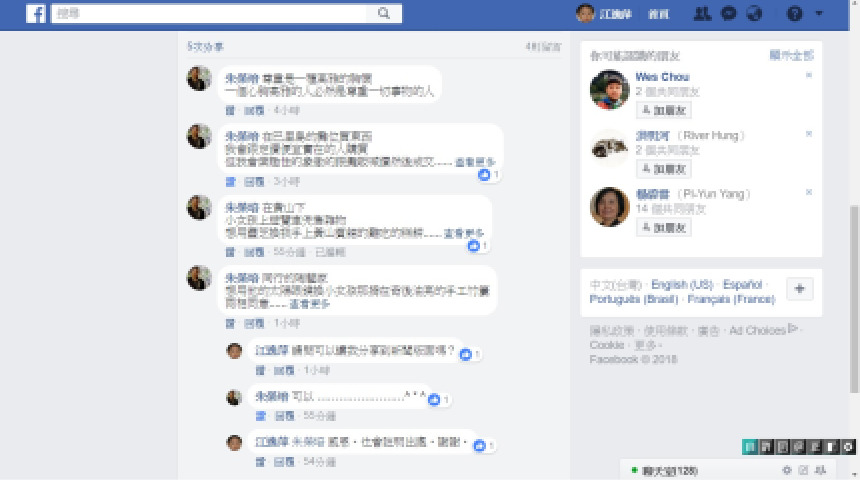This screenshot has width=860, height=480.
Task: Open the friend requests icon
Action: 702,14
